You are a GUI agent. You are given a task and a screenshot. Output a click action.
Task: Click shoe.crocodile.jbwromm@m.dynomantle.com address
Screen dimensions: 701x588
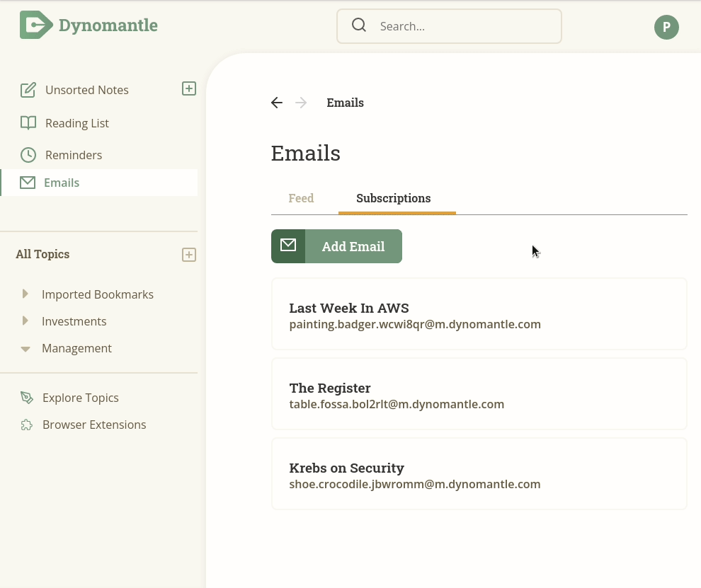(x=415, y=485)
